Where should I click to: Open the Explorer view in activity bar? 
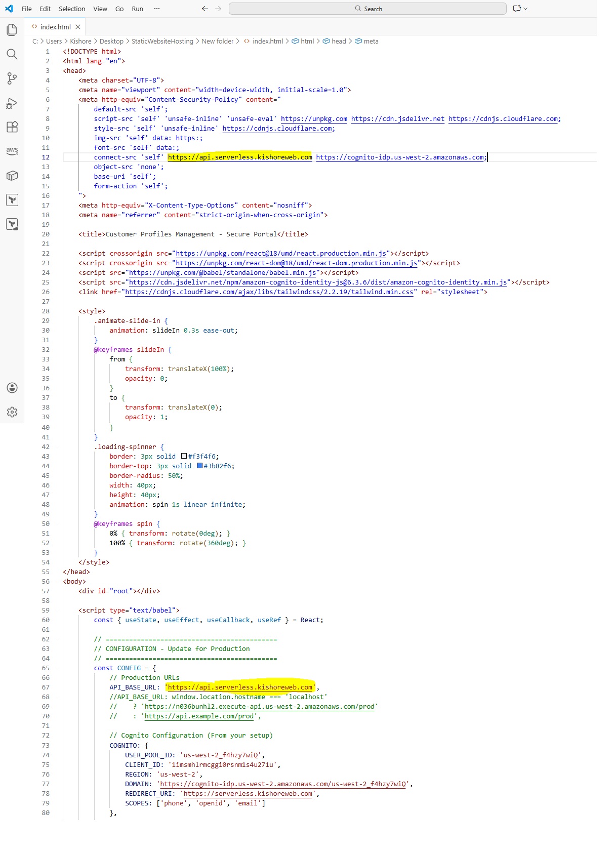pos(12,30)
